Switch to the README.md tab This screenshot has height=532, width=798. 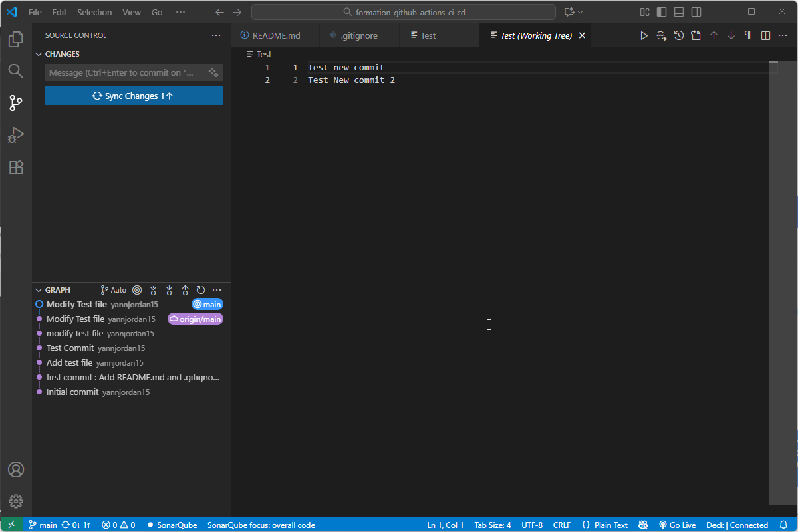275,35
